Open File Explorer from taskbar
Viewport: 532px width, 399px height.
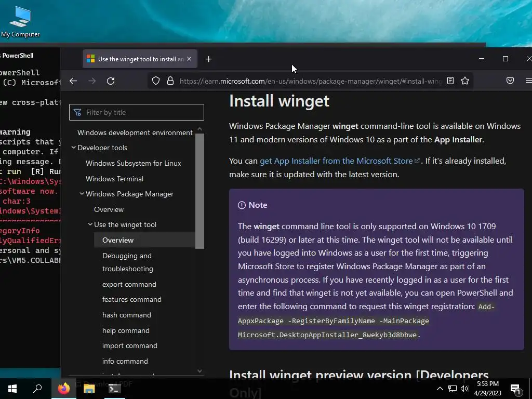(89, 389)
